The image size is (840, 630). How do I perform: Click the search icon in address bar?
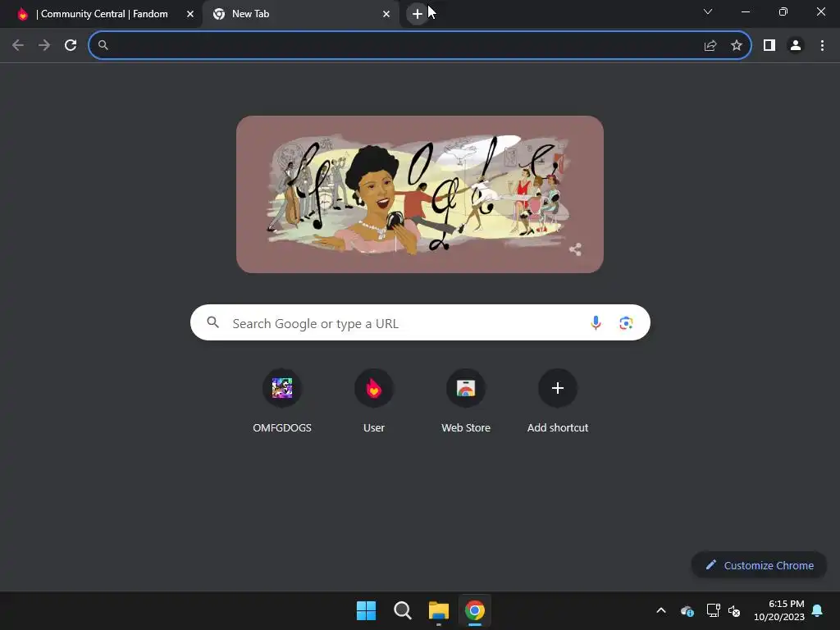point(103,46)
